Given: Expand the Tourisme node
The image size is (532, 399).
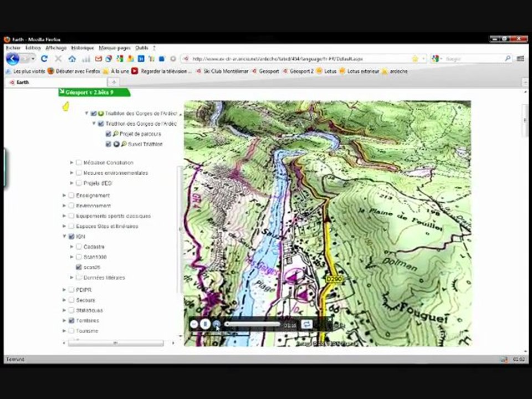Looking at the screenshot, I should pyautogui.click(x=64, y=330).
